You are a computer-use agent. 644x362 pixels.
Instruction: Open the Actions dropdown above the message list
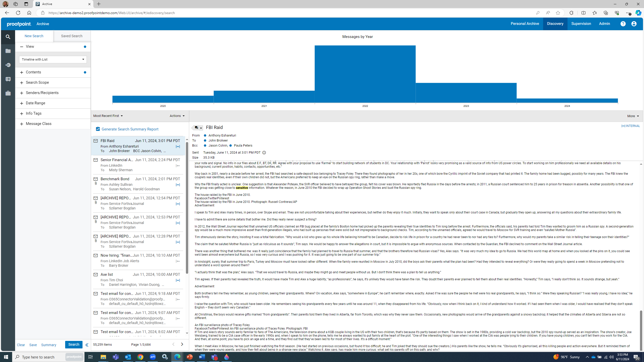click(177, 116)
